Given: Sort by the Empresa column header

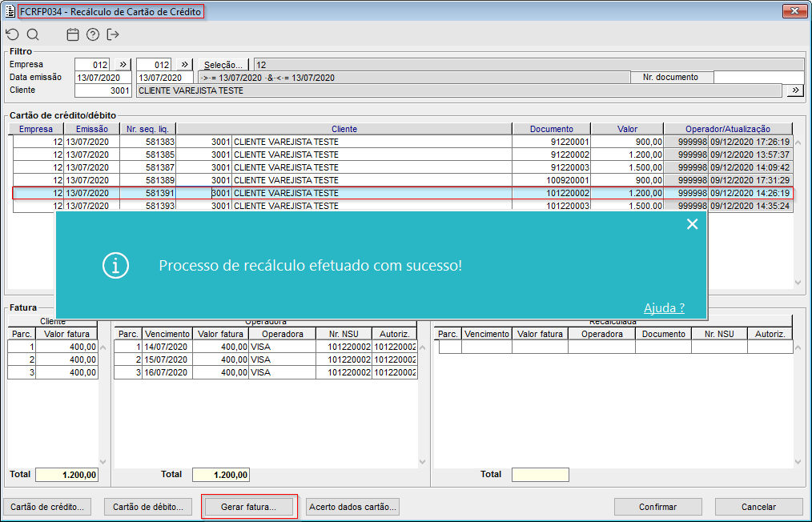Looking at the screenshot, I should [x=36, y=129].
